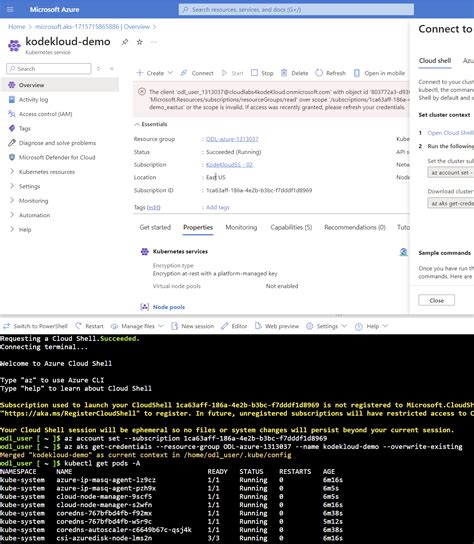Image resolution: width=474 pixels, height=544 pixels.
Task: Click the icon beside Kubernetes services section
Action: pos(403,252)
